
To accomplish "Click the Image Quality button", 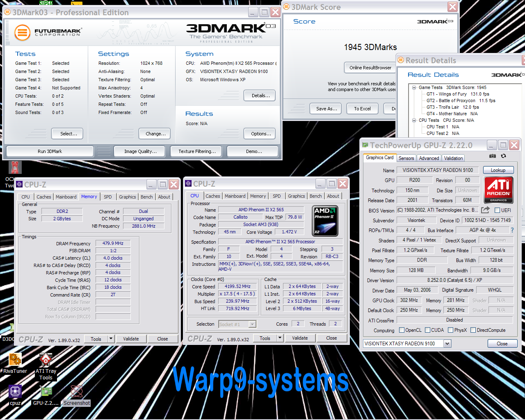I will coord(140,151).
